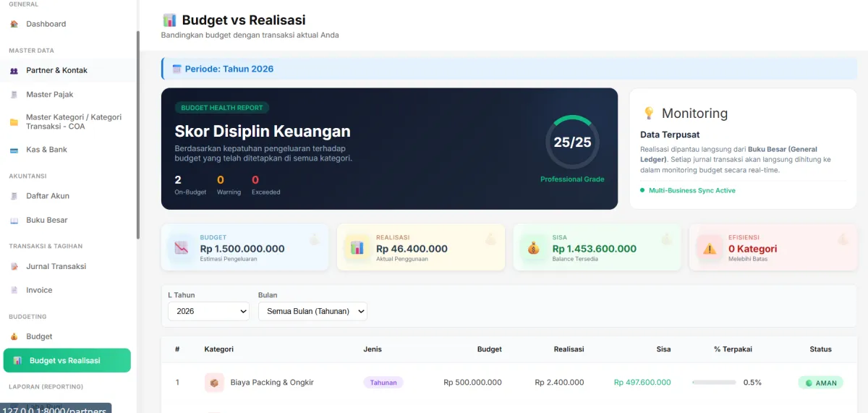Click the Professional Grade label
The width and height of the screenshot is (868, 413).
pos(572,179)
